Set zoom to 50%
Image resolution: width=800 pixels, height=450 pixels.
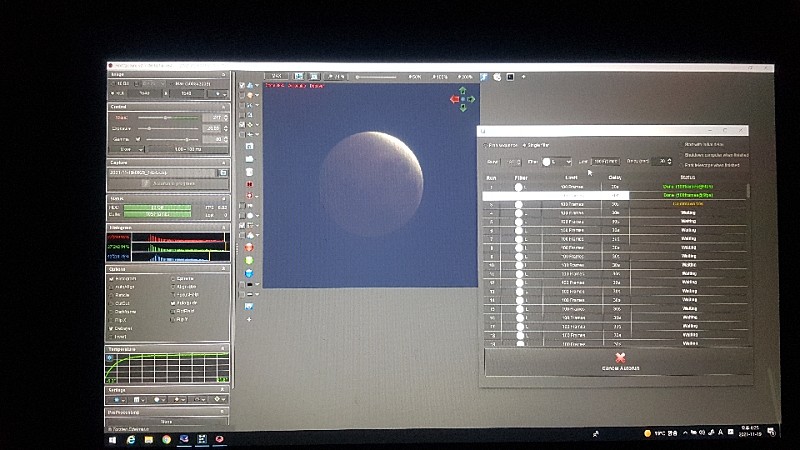point(415,77)
